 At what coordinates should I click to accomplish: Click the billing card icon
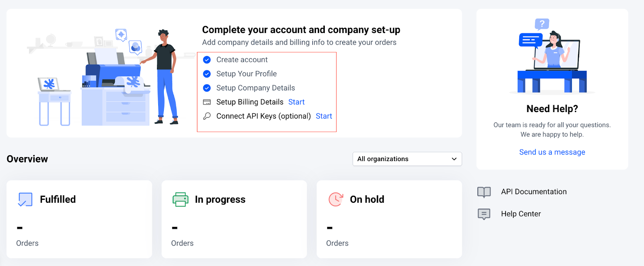207,102
